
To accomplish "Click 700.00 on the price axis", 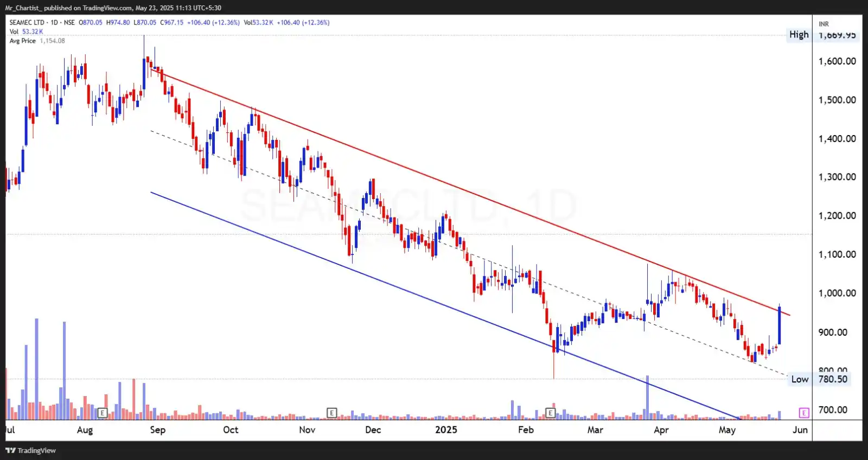I will 833,410.
